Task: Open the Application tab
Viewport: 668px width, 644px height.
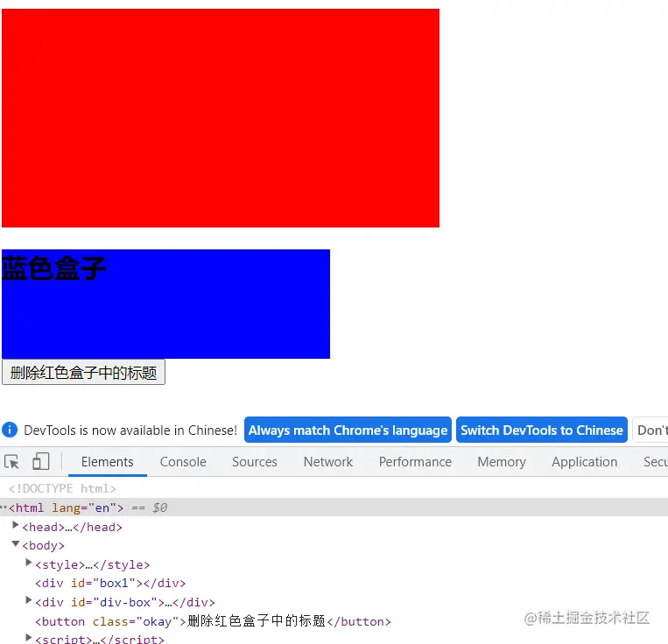Action: pos(584,462)
